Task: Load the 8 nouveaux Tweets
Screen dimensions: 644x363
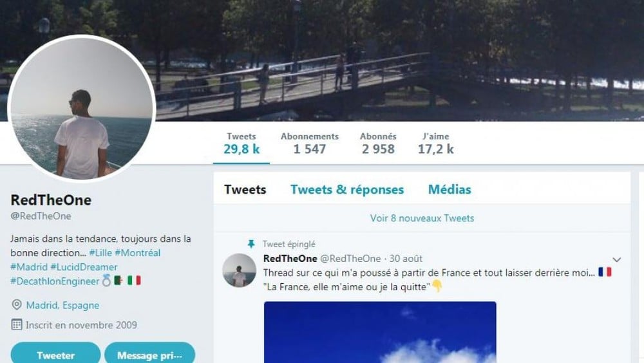Action: point(422,218)
